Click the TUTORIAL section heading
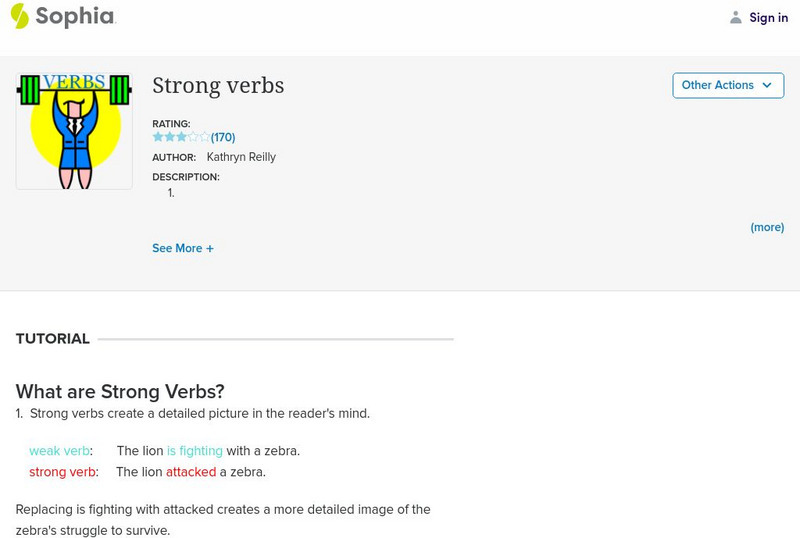 pyautogui.click(x=53, y=339)
